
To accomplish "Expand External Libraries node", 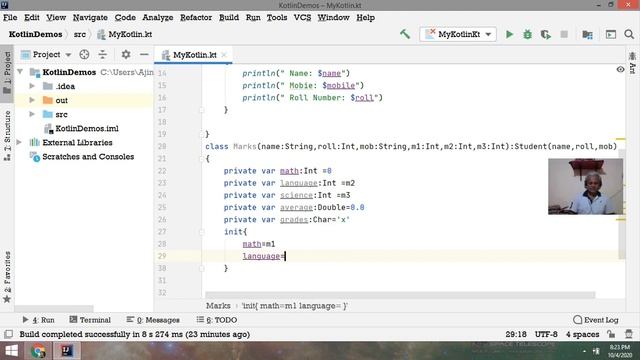I will coord(19,142).
